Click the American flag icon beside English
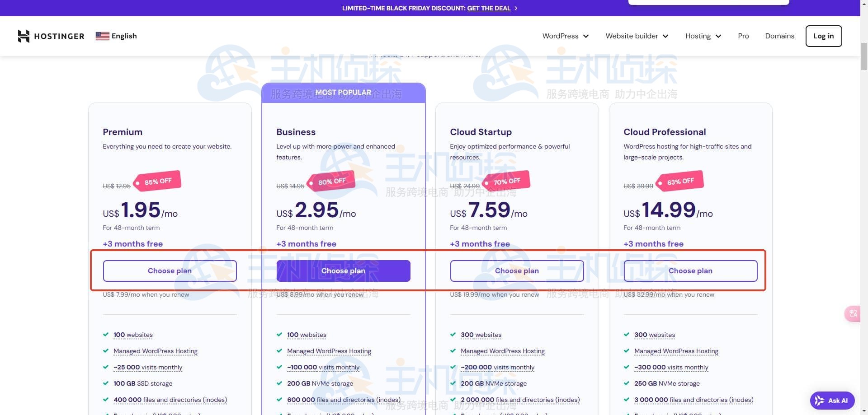 (102, 36)
